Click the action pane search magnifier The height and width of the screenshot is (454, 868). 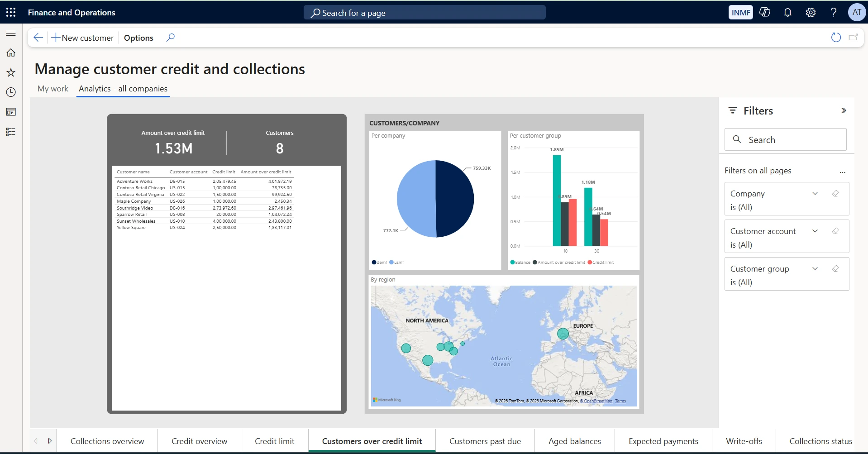170,38
